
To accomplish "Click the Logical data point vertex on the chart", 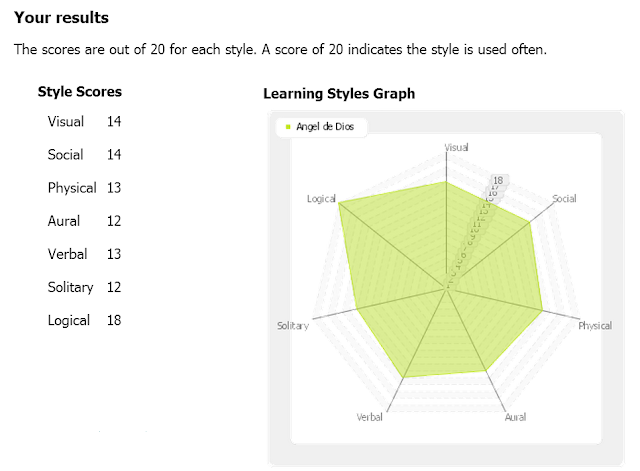I will pyautogui.click(x=339, y=203).
